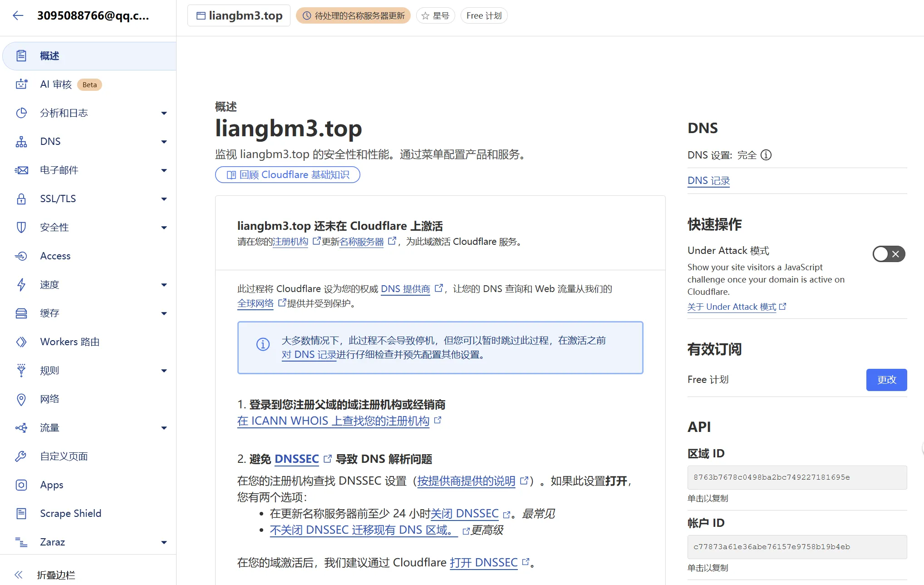This screenshot has width=924, height=585.
Task: Click the back arrow next to account email
Action: tap(18, 15)
